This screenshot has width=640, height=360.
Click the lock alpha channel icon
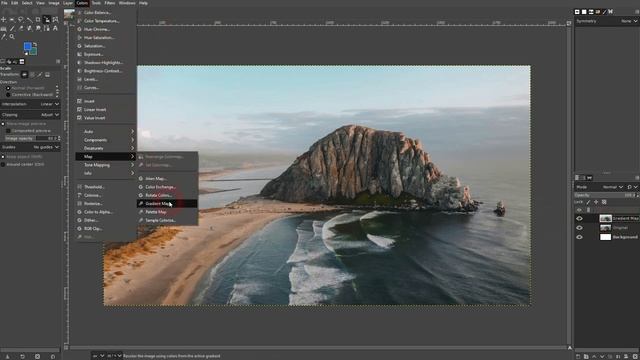(604, 202)
